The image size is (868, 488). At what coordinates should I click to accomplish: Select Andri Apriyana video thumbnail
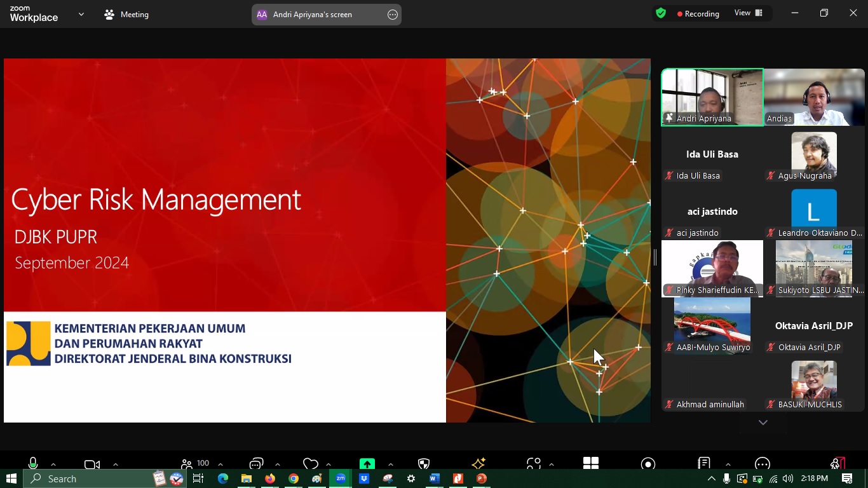click(712, 97)
